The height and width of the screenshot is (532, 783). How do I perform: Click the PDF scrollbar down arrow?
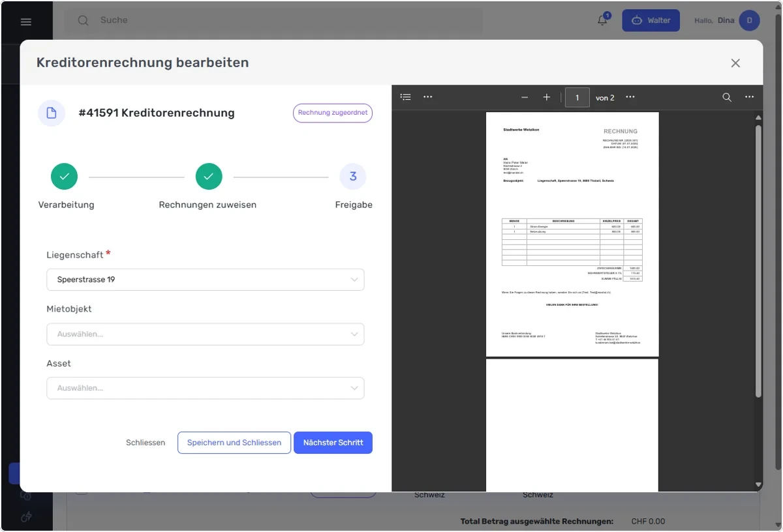758,484
